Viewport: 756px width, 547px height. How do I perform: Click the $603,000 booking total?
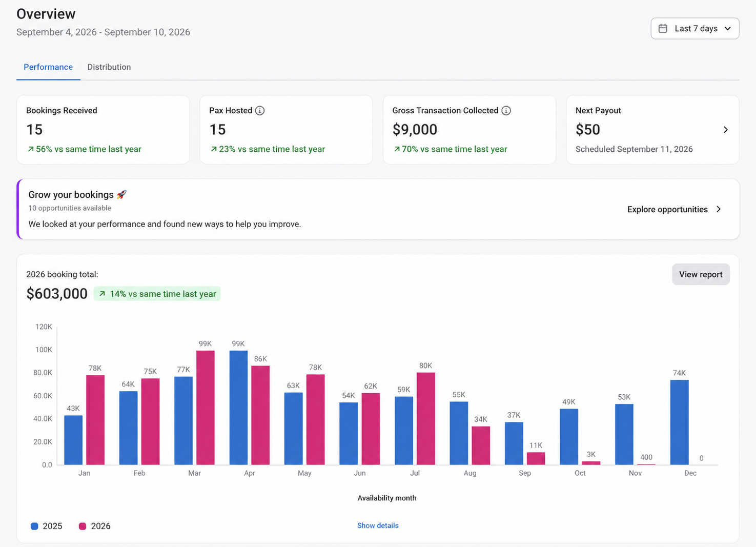click(x=57, y=294)
